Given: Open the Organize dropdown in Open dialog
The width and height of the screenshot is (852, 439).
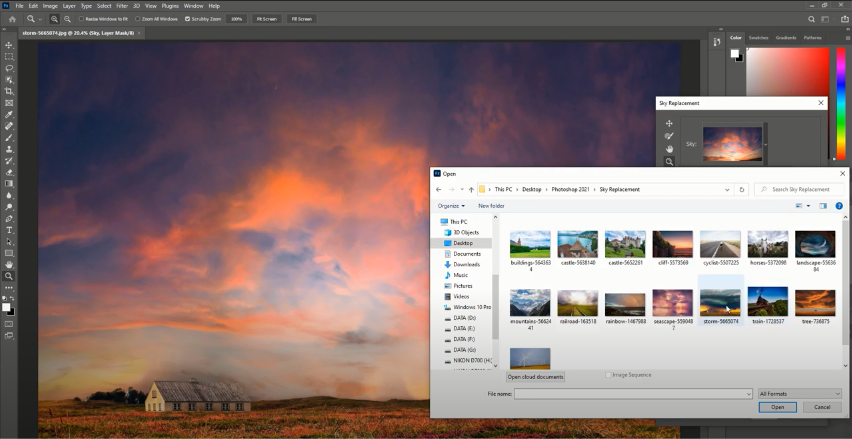Looking at the screenshot, I should [450, 206].
